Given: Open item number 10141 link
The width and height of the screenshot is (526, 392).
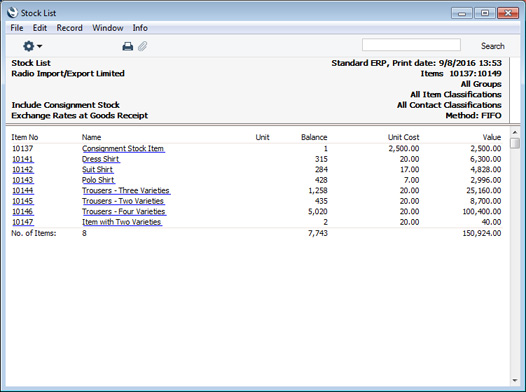Looking at the screenshot, I should click(23, 159).
